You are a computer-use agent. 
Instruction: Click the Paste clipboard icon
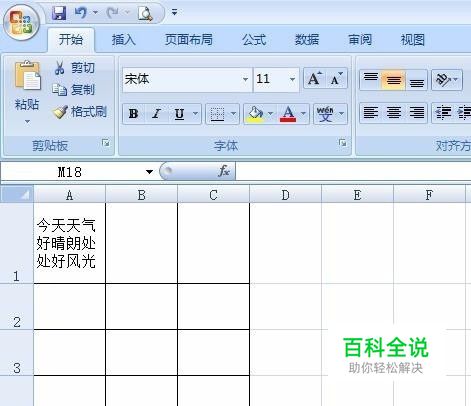tap(27, 76)
